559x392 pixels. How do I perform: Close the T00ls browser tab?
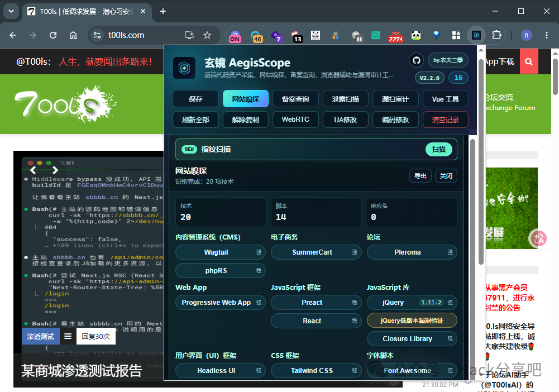(142, 11)
